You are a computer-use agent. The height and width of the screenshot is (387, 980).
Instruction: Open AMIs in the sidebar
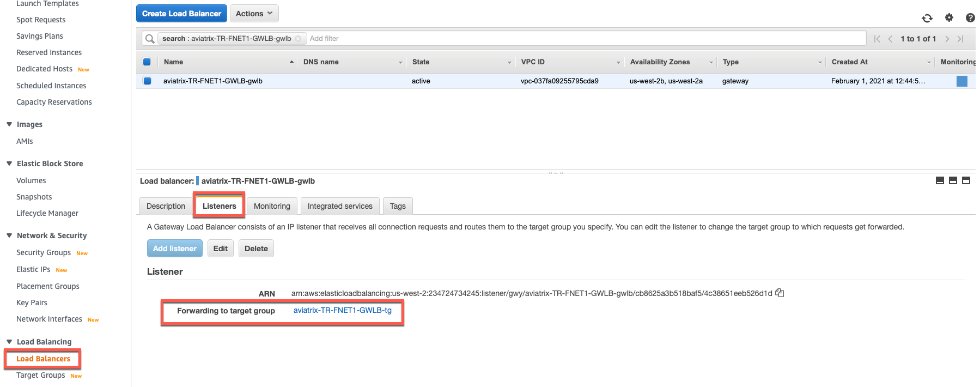click(25, 141)
